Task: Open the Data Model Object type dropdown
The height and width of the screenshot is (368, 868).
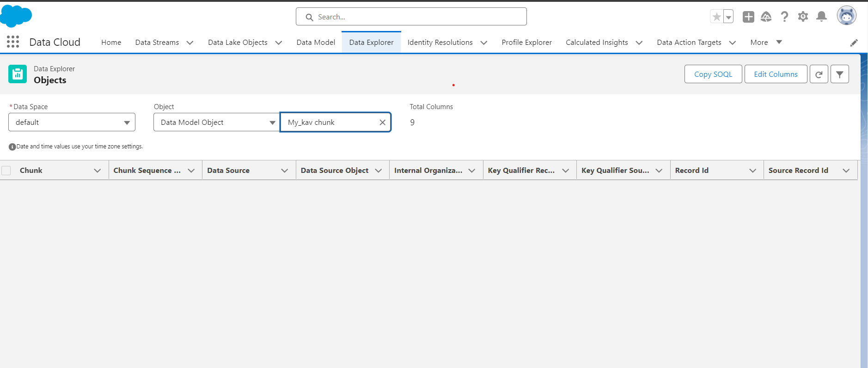Action: (x=217, y=123)
